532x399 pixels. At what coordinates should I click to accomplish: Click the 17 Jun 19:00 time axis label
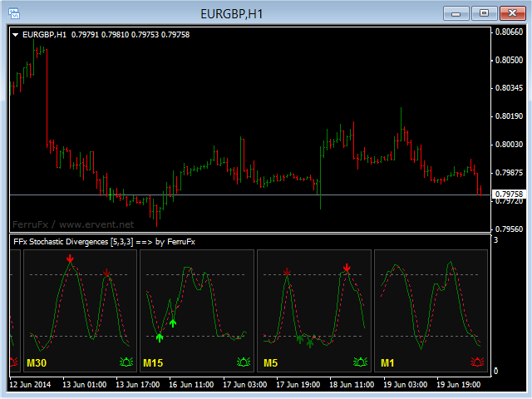[x=298, y=385]
